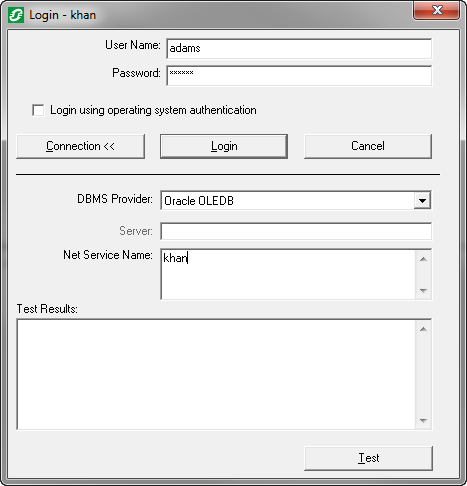The image size is (467, 486).
Task: Select the Oracle OLEDB combo box
Action: coord(296,201)
